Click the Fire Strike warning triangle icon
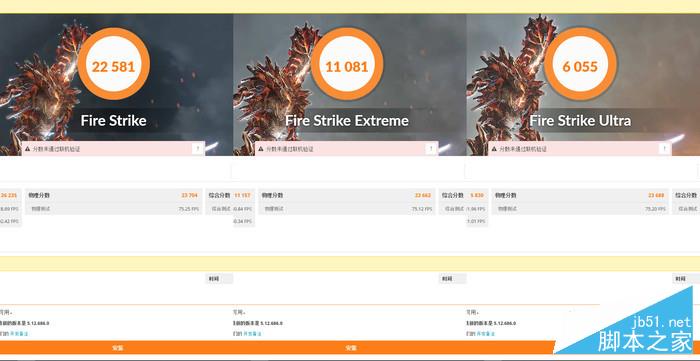The width and height of the screenshot is (700, 361). (x=27, y=149)
